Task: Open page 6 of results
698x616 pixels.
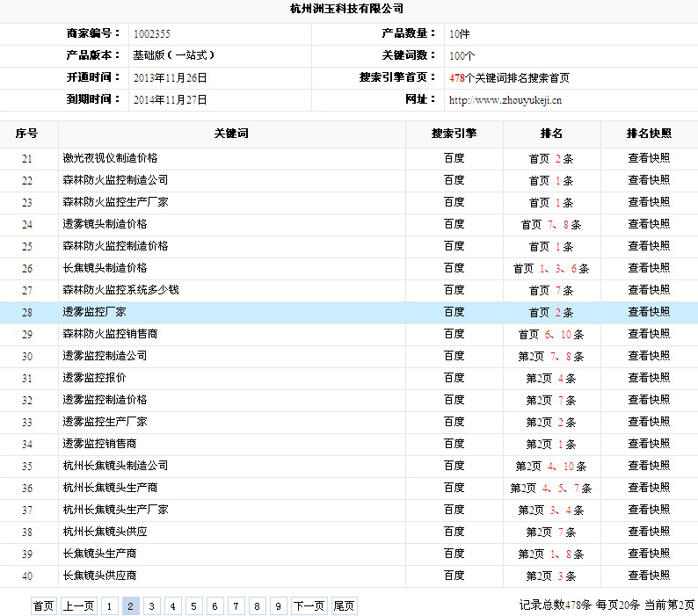Action: click(x=215, y=605)
